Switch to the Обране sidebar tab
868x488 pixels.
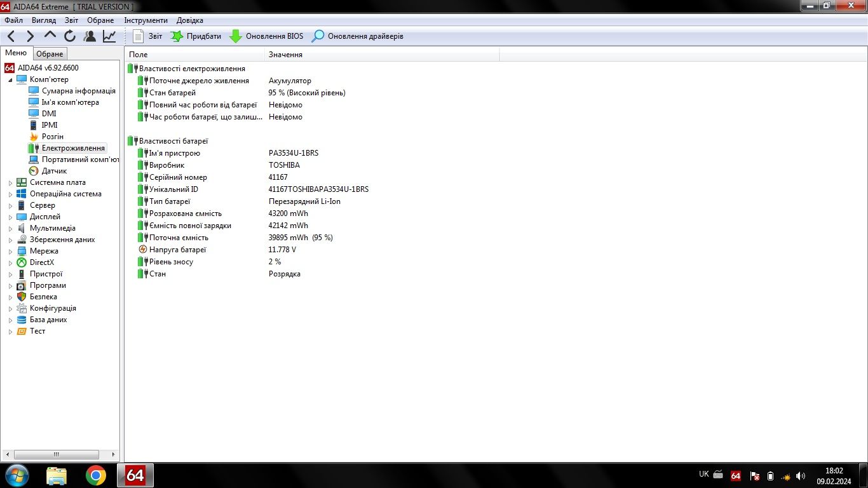pos(49,54)
